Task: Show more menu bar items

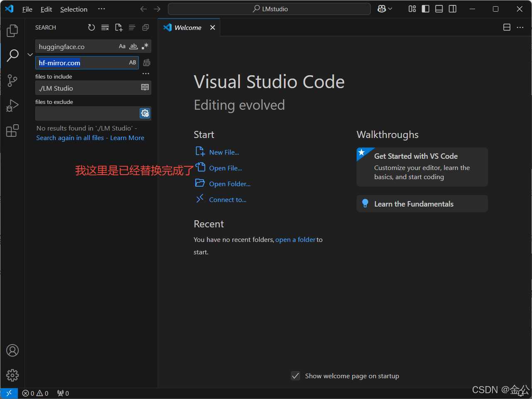Action: pos(101,9)
